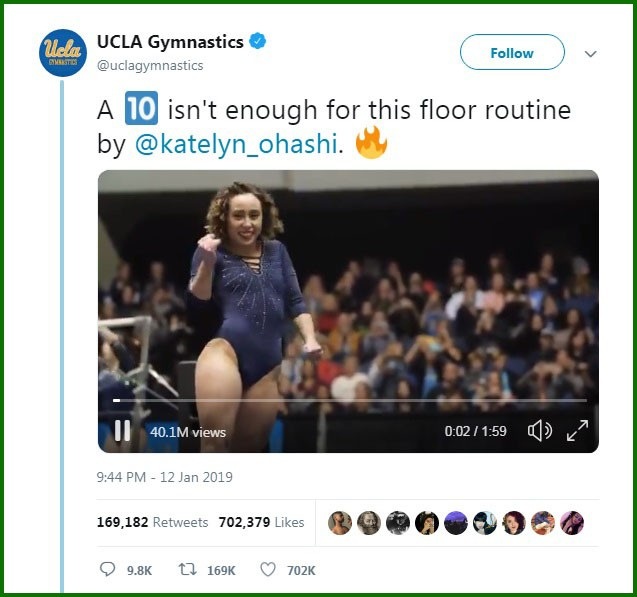Click the gymnast video frame

[348, 290]
